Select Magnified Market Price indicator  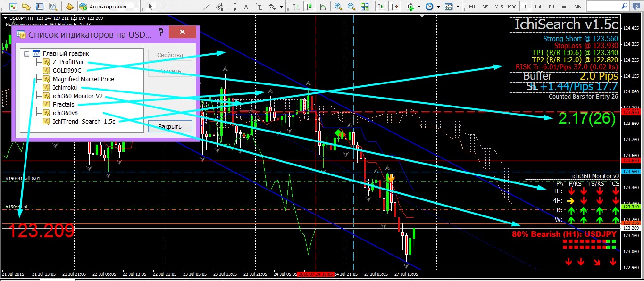[84, 79]
